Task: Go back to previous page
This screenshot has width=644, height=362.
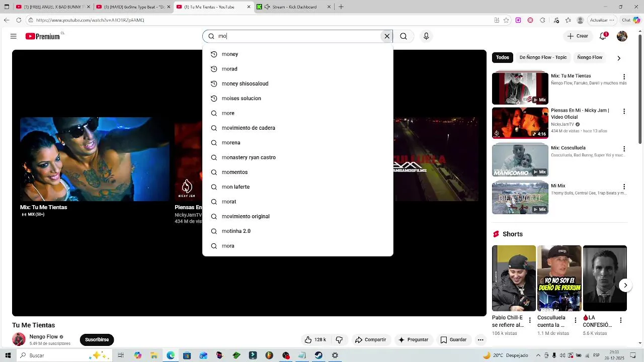Action: [x=6, y=20]
